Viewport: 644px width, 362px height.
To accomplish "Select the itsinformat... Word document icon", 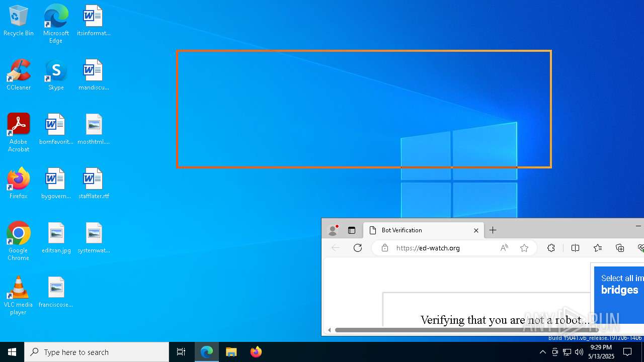I will coord(94,21).
